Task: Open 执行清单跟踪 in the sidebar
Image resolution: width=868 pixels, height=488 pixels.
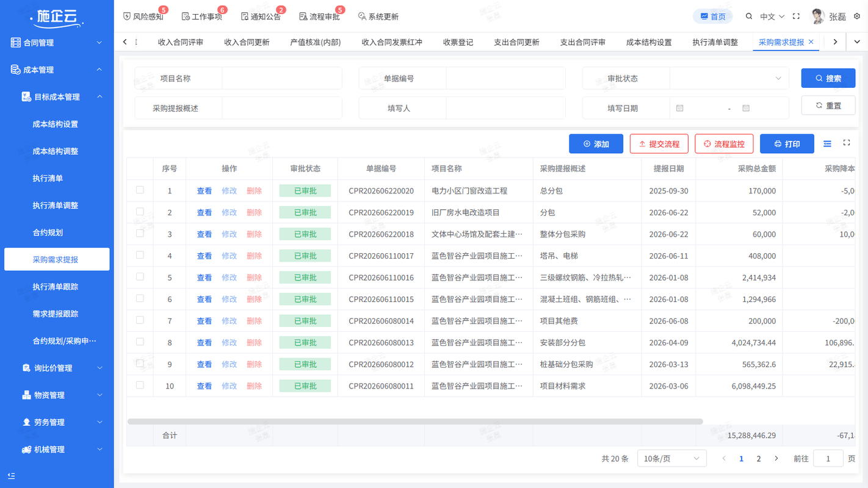Action: click(x=57, y=287)
